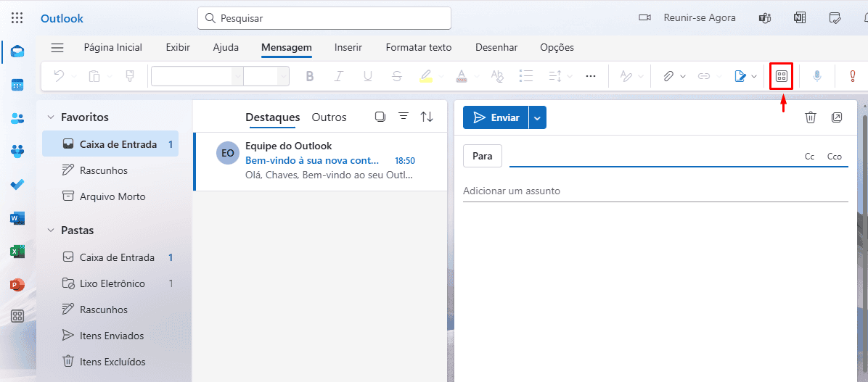Open the OneNote feed icon

799,17
